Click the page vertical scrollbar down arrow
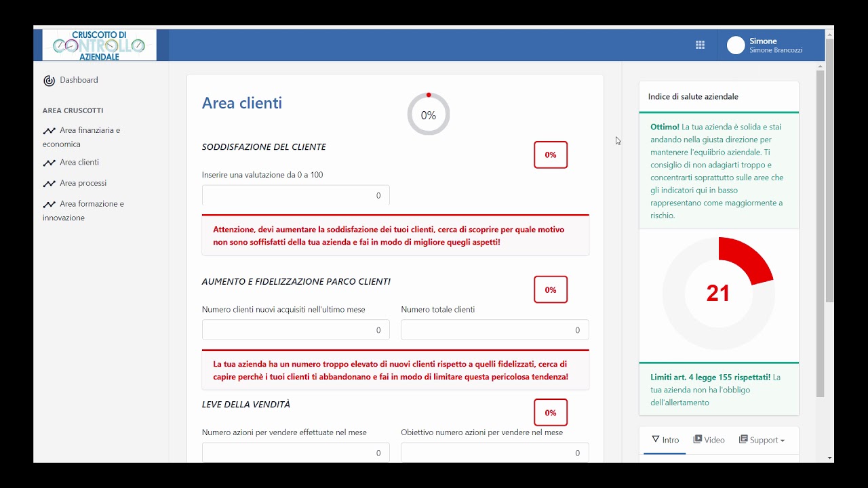The image size is (868, 488). point(829,458)
